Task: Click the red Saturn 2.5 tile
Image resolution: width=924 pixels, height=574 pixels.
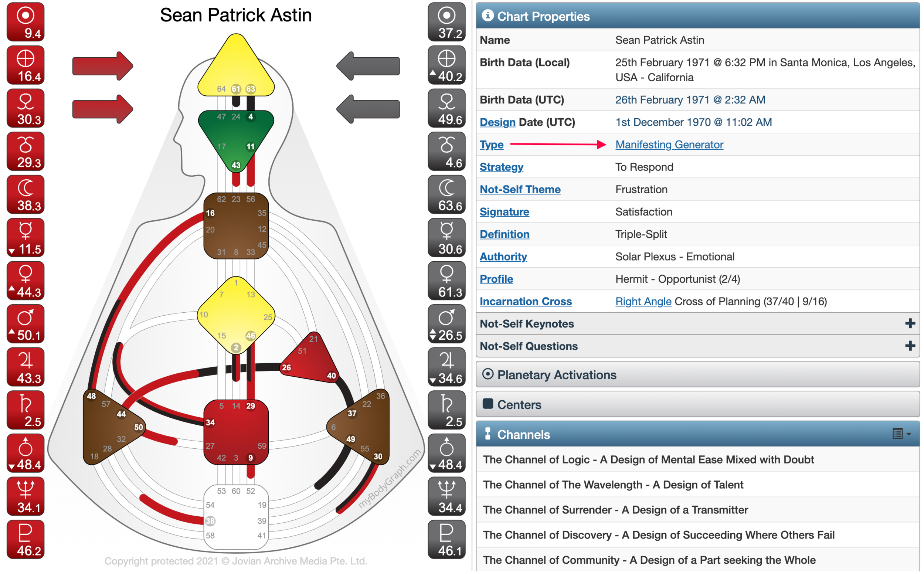Action: click(x=26, y=410)
